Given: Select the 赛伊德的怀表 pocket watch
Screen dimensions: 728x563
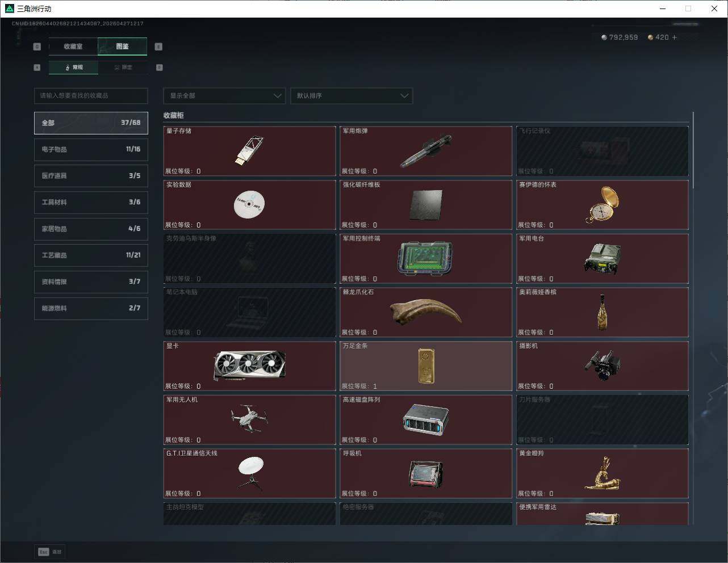Looking at the screenshot, I should (603, 205).
